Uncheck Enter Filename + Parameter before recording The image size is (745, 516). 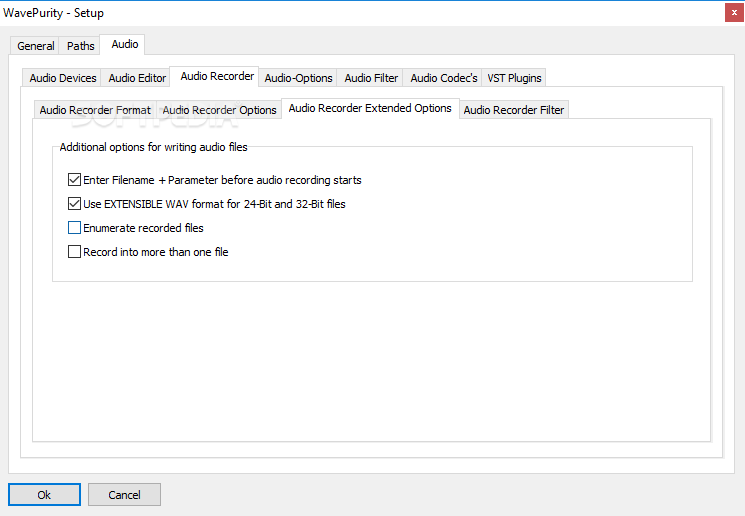click(x=74, y=180)
